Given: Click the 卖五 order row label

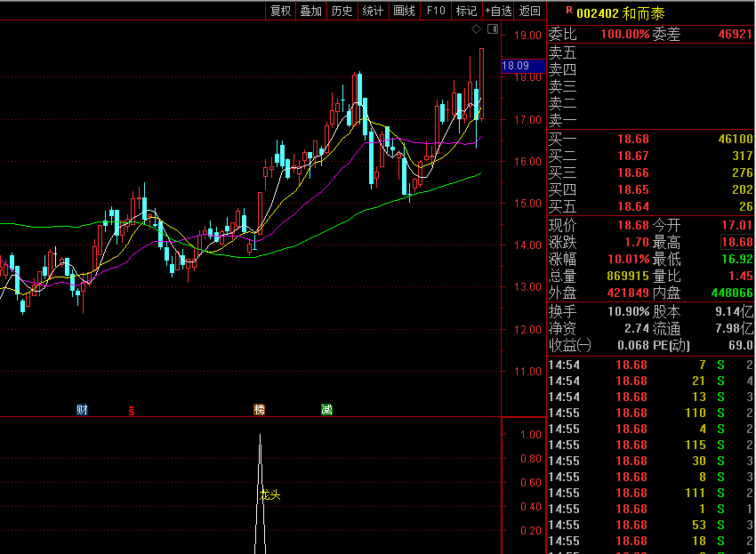Looking at the screenshot, I should tap(563, 52).
